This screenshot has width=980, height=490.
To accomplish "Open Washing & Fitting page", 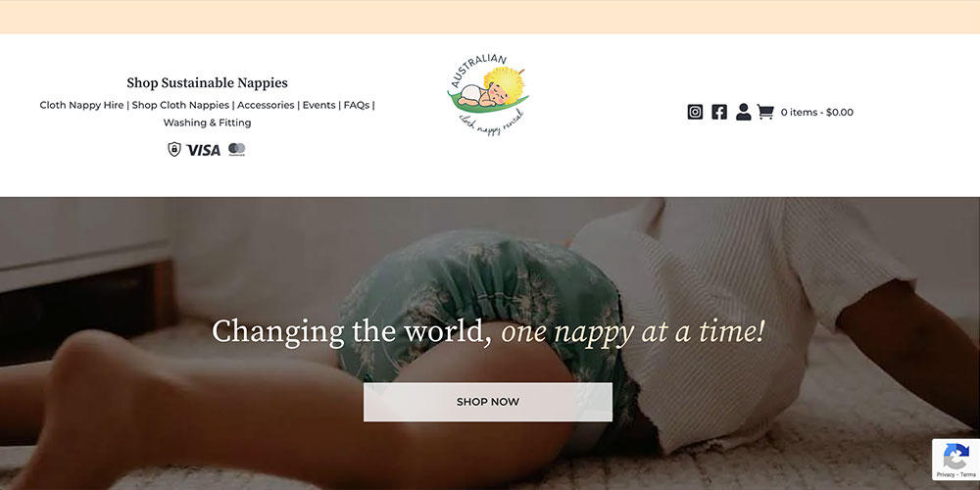I will pos(208,122).
